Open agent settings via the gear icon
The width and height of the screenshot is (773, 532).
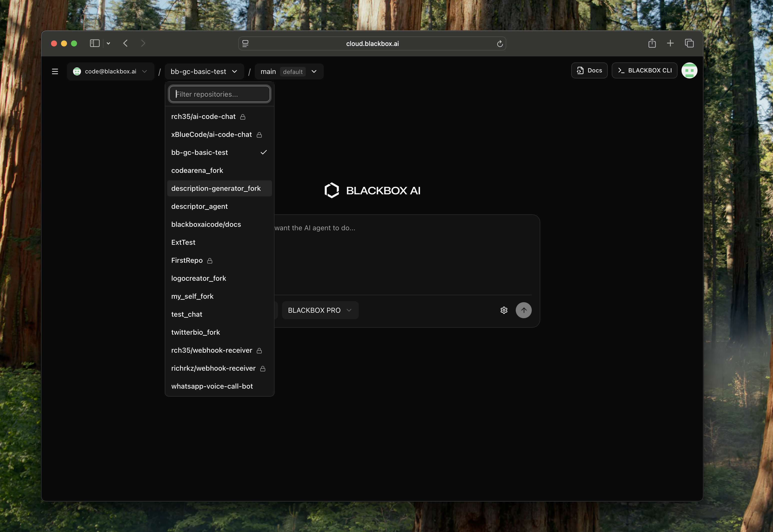(504, 310)
